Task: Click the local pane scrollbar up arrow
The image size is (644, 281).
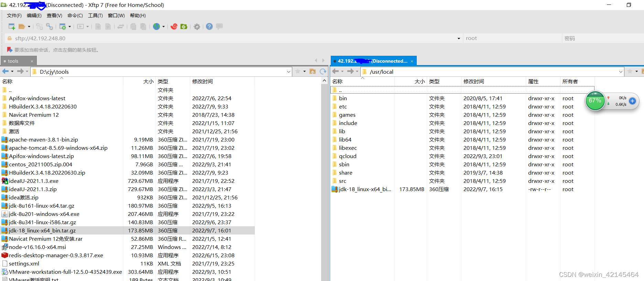Action: click(x=324, y=81)
